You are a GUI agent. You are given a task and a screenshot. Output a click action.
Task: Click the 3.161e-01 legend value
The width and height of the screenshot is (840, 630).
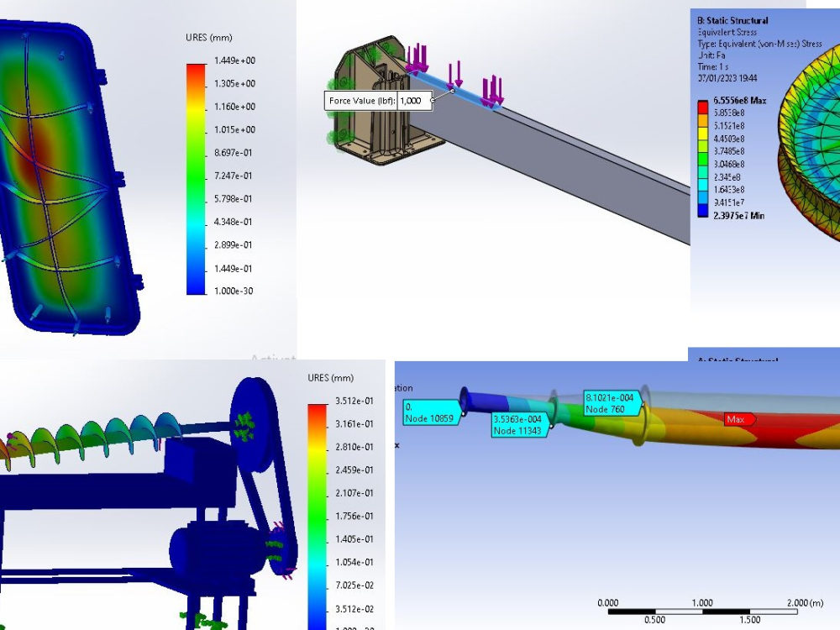coord(354,423)
